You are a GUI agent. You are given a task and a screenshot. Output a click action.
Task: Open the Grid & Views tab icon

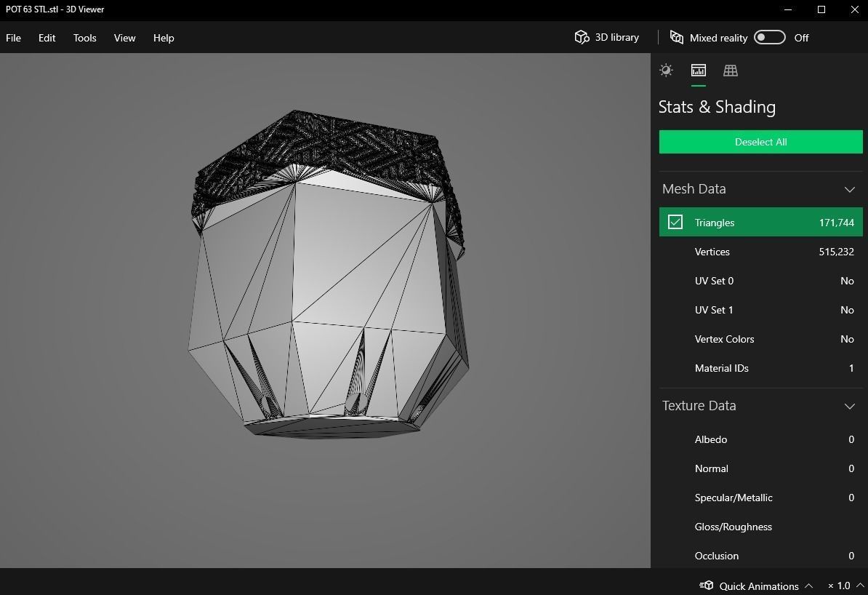click(x=731, y=71)
